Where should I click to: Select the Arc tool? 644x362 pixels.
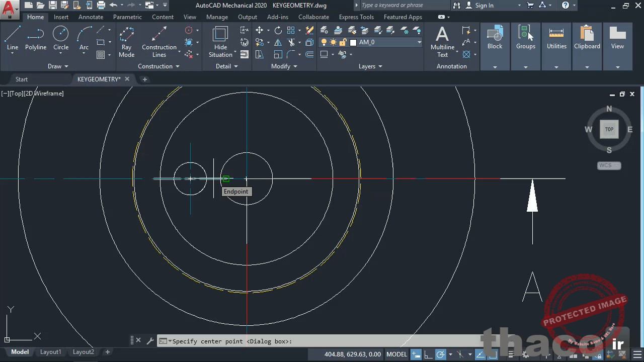(x=84, y=38)
